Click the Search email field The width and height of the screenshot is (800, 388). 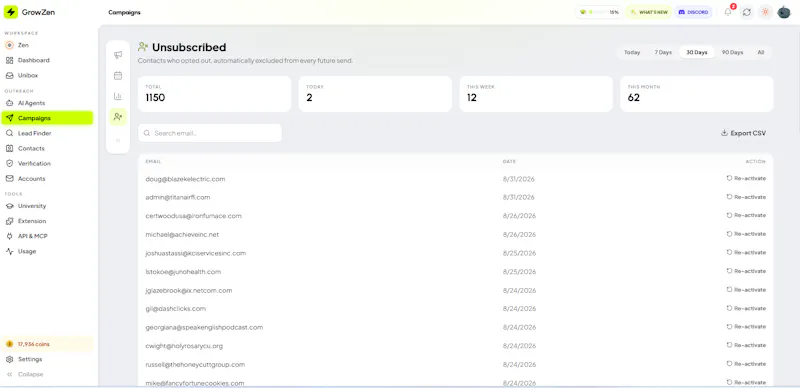point(210,133)
